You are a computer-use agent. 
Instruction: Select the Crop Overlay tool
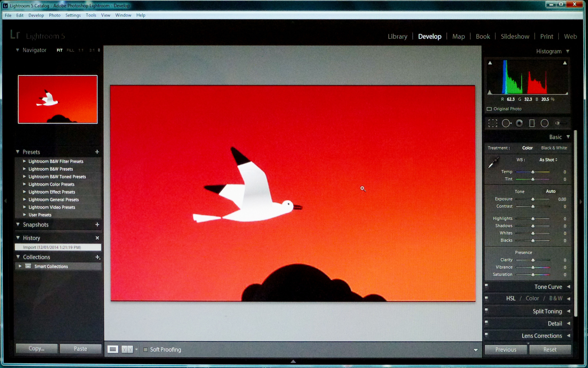coord(493,123)
